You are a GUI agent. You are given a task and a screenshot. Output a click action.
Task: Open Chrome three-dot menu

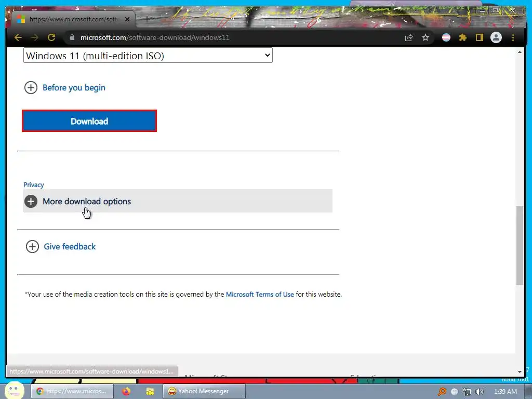pos(513,37)
